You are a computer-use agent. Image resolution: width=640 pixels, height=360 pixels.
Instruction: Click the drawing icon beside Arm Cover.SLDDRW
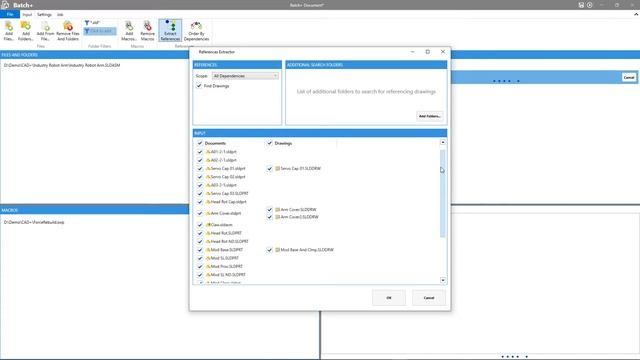pos(278,210)
